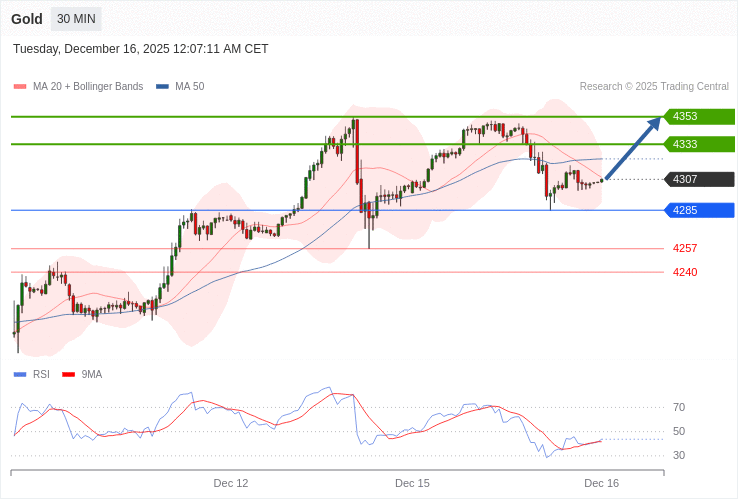Click the red 4257 support level label
Image resolution: width=738 pixels, height=500 pixels.
[685, 248]
